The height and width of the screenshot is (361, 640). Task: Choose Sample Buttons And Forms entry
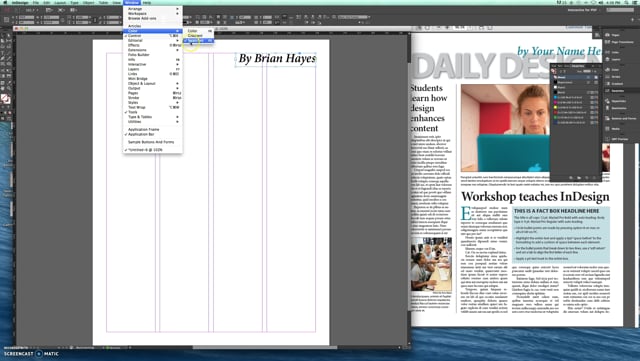pyautogui.click(x=153, y=142)
